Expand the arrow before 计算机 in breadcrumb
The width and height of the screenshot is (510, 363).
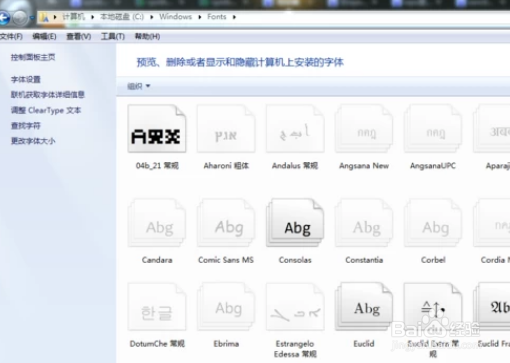tap(55, 17)
